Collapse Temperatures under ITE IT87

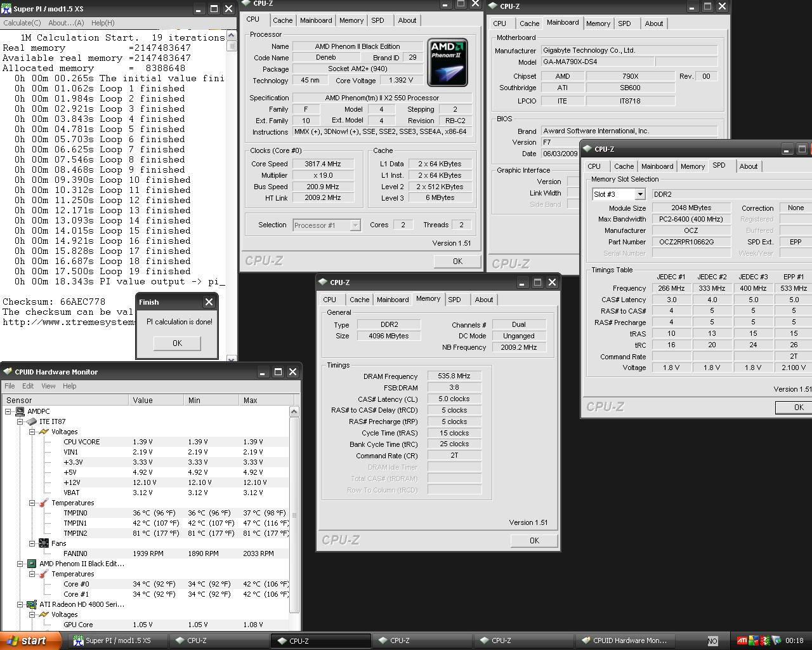[32, 503]
